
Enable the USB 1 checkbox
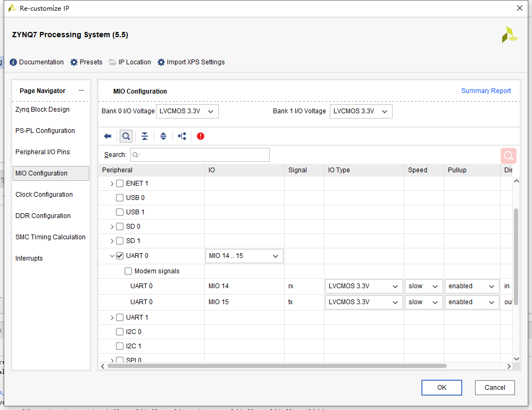click(x=119, y=212)
